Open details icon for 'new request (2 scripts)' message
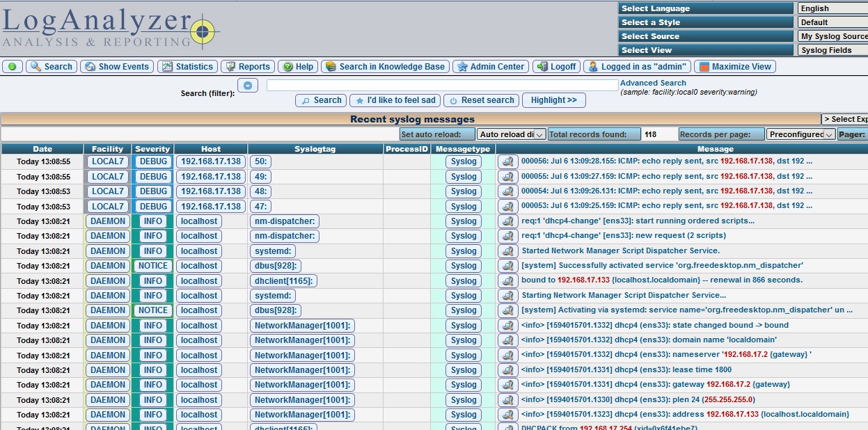The height and width of the screenshot is (430, 868). point(508,236)
